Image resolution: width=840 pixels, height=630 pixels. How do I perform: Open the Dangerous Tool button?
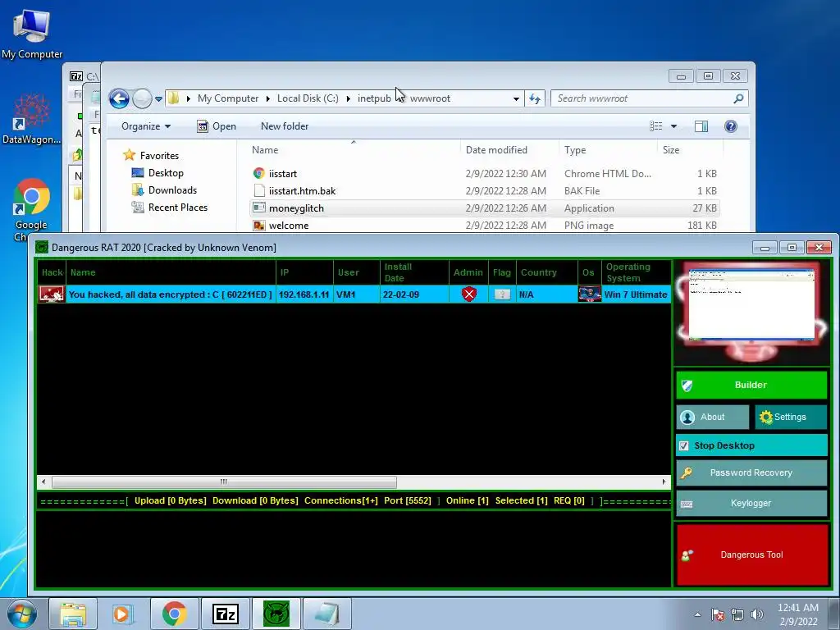click(752, 555)
